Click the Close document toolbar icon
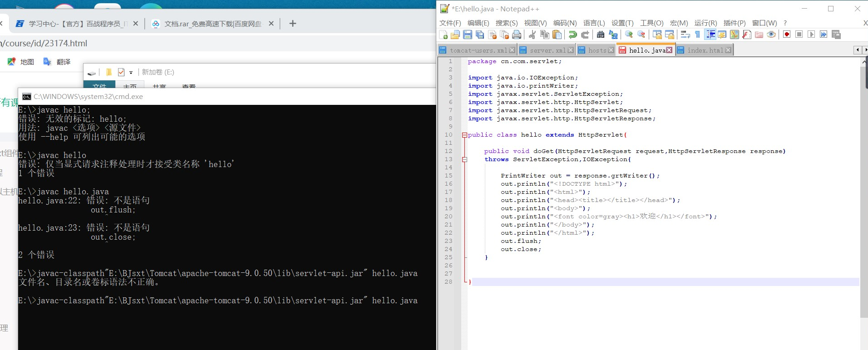The image size is (868, 350). [x=492, y=35]
